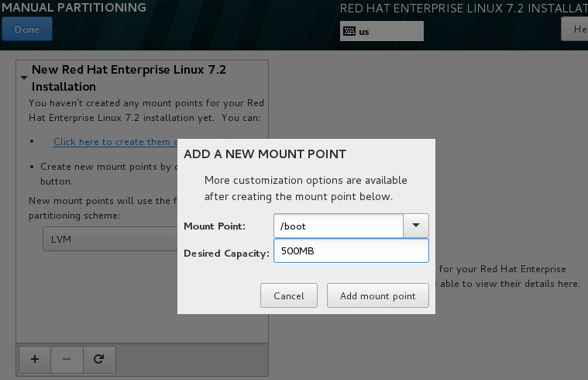Viewport: 588px width, 380px height.
Task: Click the minus icon to remove mount point
Action: pos(67,359)
